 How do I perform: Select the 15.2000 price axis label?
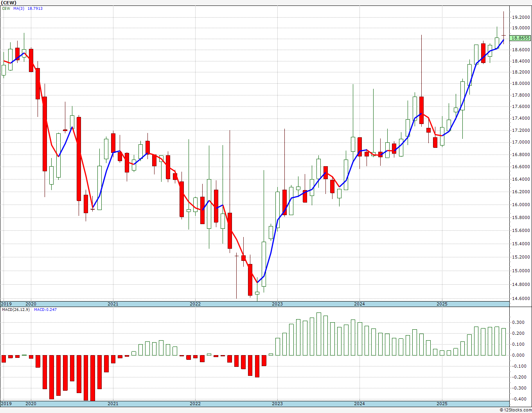click(x=521, y=257)
